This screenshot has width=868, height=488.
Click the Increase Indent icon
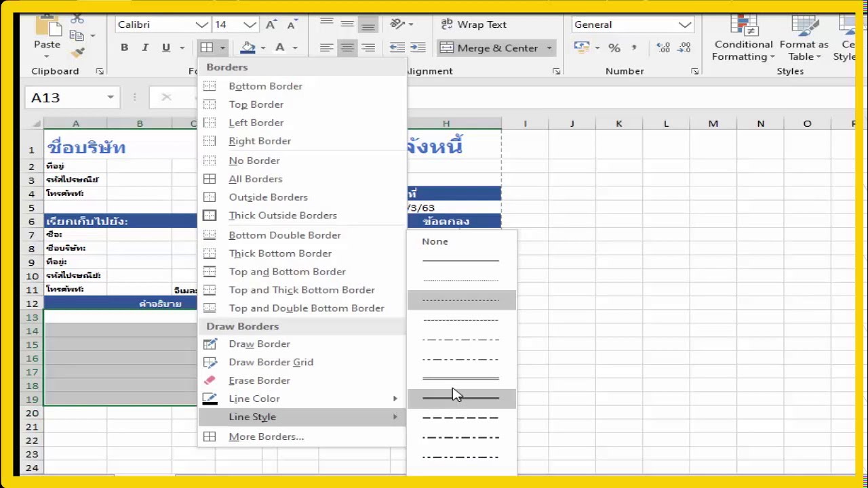[418, 47]
